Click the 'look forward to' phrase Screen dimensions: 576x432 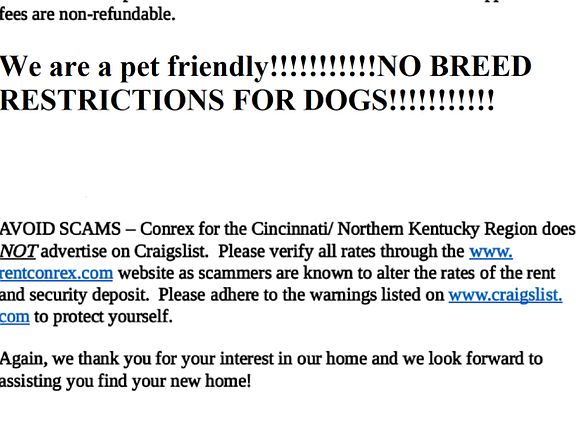coord(485,359)
